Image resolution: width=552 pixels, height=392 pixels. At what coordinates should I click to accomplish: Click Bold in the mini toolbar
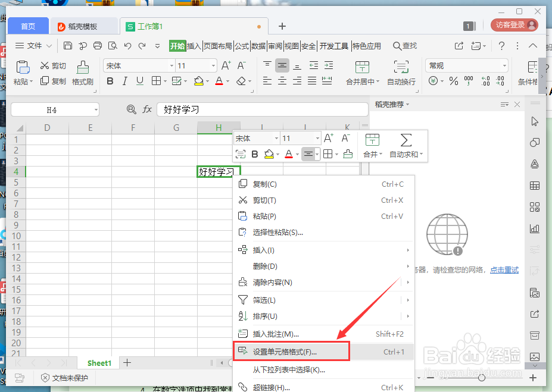tap(255, 154)
